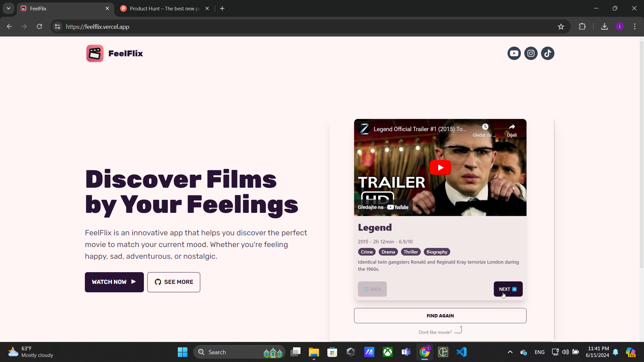644x362 pixels.
Task: Open the clock and date panel
Action: [x=597, y=352]
